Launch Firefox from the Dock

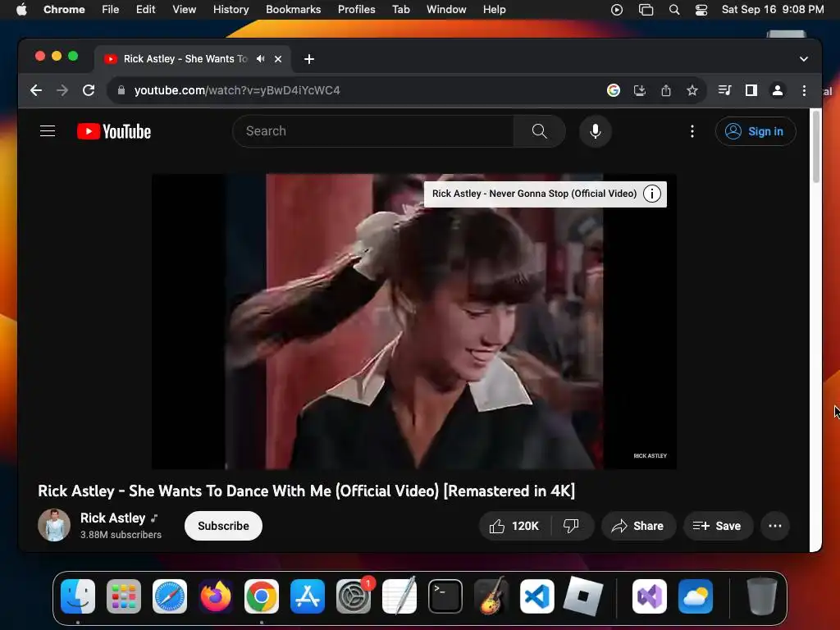pos(216,596)
